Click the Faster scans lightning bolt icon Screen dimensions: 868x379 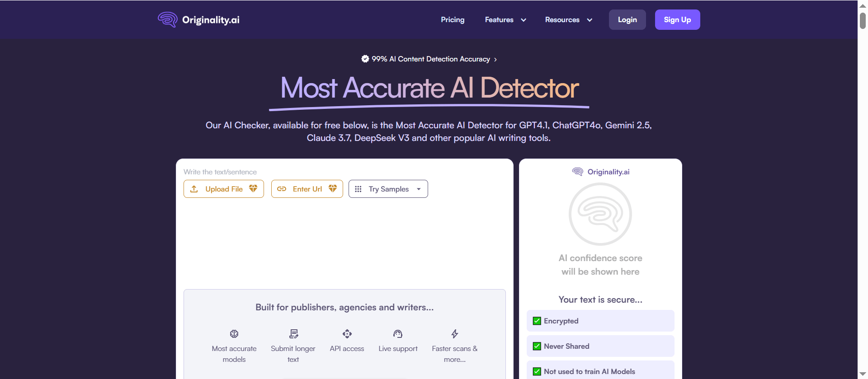(455, 334)
